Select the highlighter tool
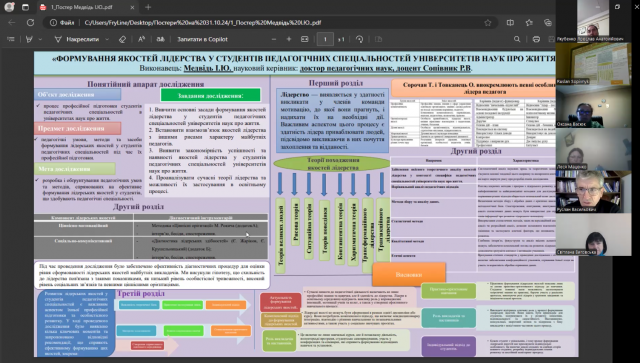 coord(29,39)
